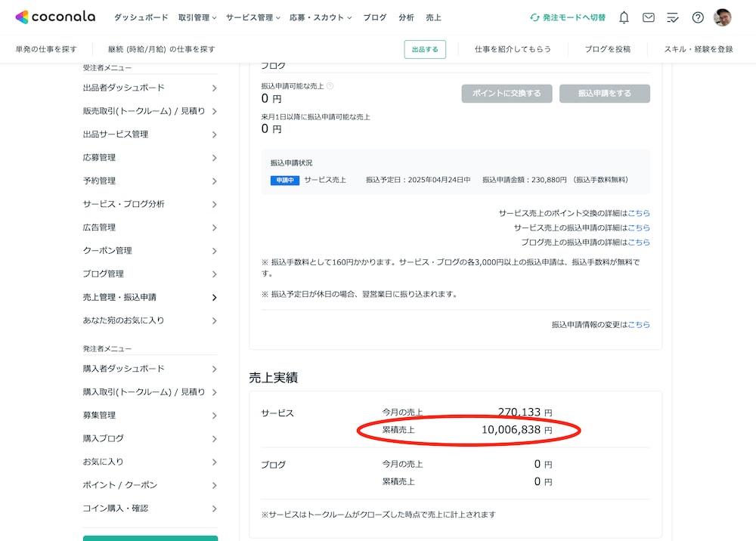Open あなた宛のお気に入り sidebar item
This screenshot has height=541, width=756.
(150, 321)
